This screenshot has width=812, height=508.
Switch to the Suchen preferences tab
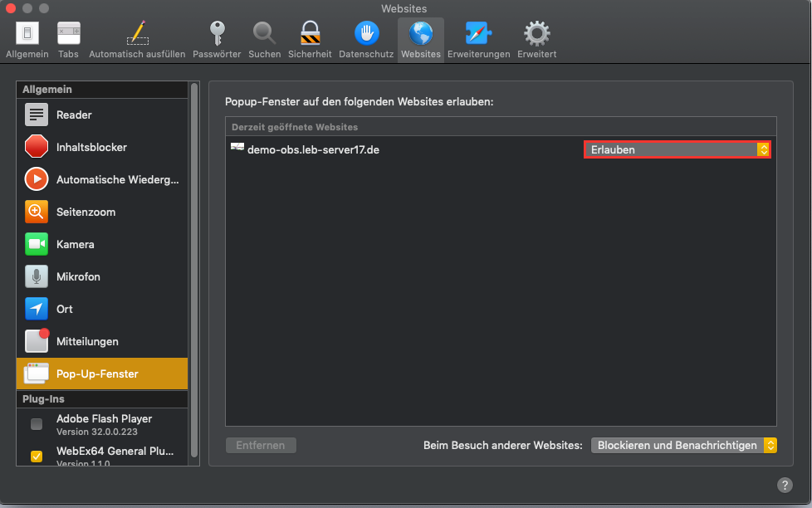click(x=264, y=34)
